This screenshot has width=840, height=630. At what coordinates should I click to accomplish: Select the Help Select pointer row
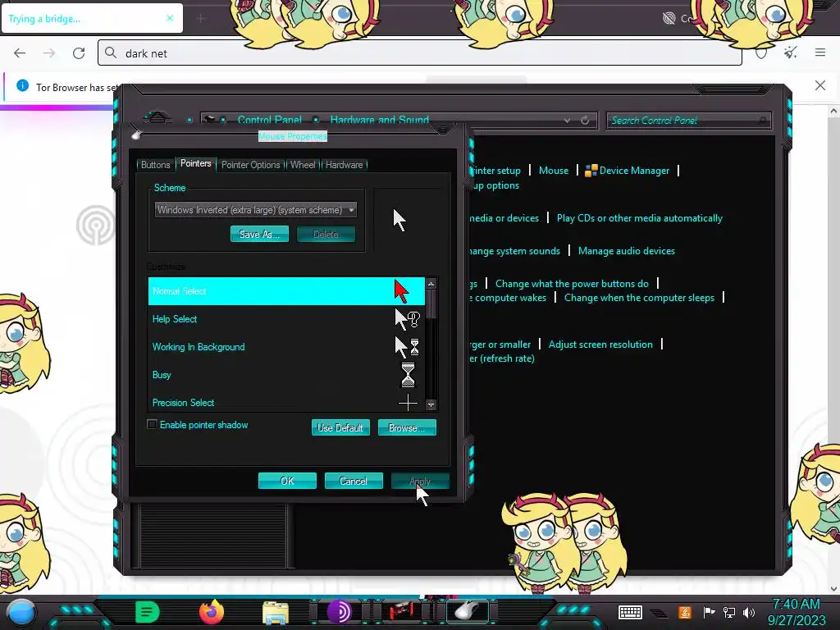(286, 319)
